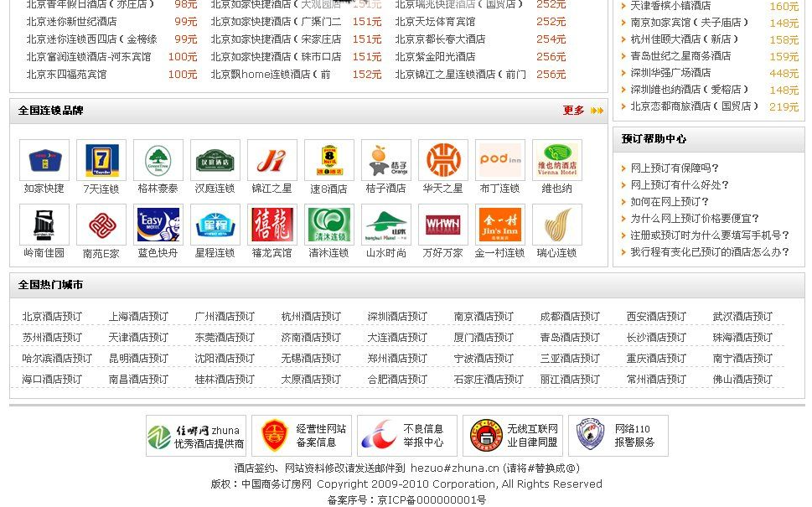Image resolution: width=812 pixels, height=507 pixels.
Task: Open 北京恋都商旅酒店（国贸店） link
Action: 695,106
